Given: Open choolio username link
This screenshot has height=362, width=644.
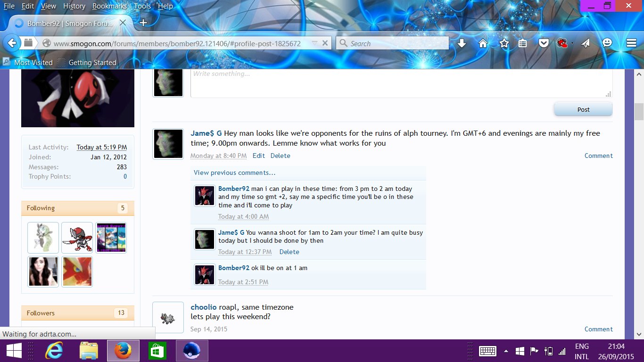Looking at the screenshot, I should (204, 307).
